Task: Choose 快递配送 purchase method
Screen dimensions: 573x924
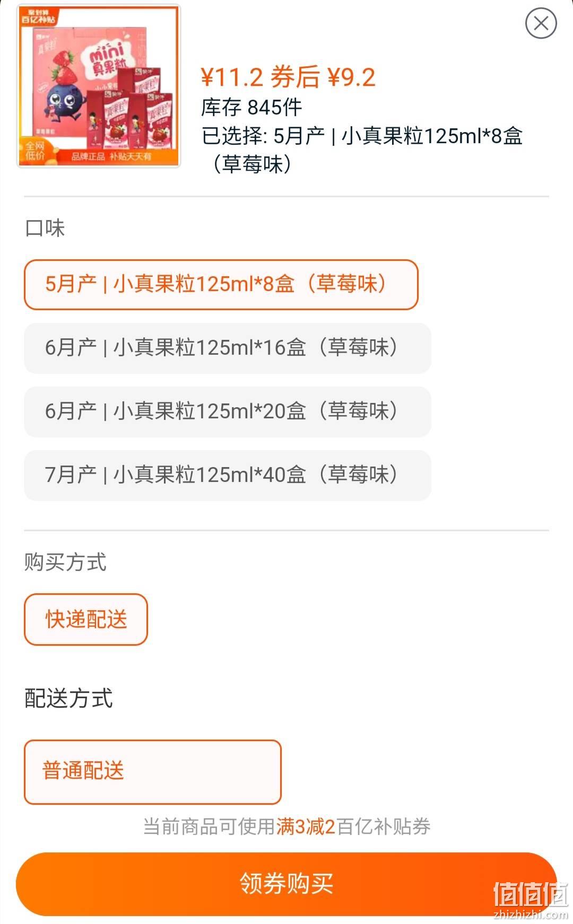Action: (86, 619)
